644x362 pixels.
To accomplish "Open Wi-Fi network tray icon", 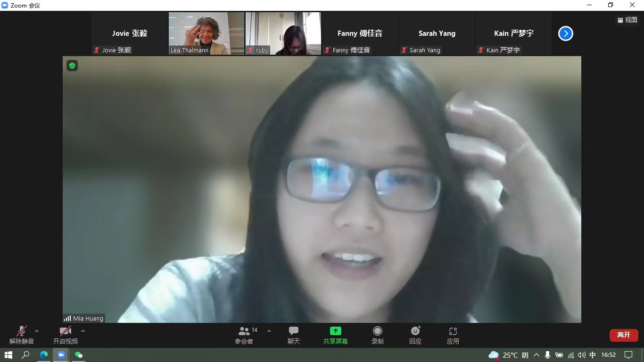I will coord(571,355).
